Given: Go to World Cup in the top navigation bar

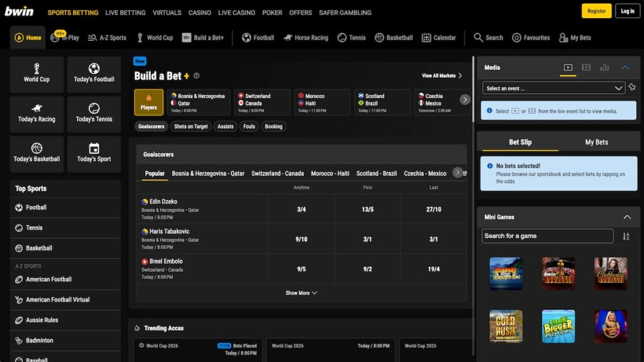Looking at the screenshot, I should tap(155, 38).
